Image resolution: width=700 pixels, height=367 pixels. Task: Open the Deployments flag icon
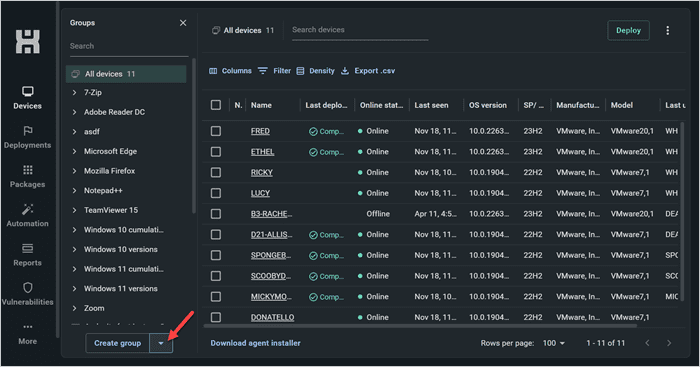pos(28,131)
